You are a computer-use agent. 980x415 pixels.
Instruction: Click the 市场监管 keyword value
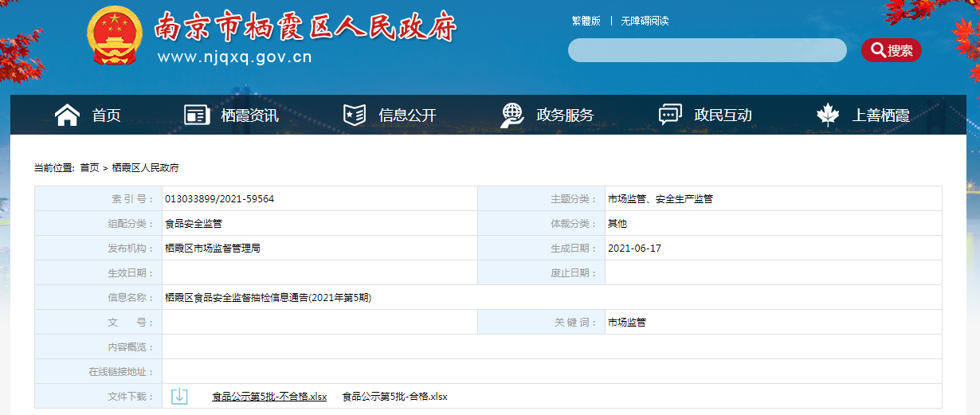627,323
